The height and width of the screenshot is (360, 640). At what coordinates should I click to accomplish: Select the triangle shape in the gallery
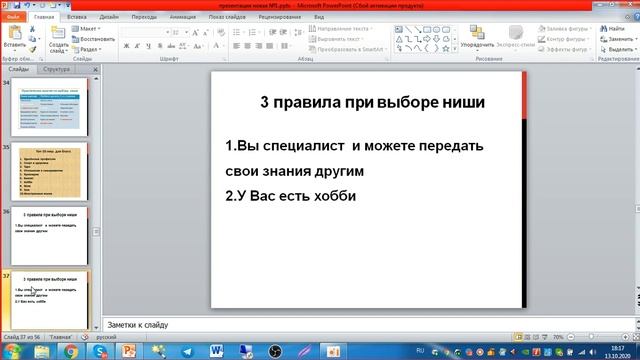[x=399, y=39]
